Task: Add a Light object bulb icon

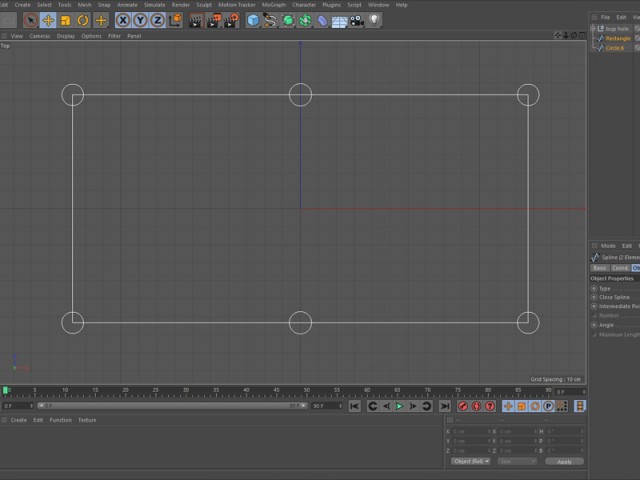Action: [374, 20]
